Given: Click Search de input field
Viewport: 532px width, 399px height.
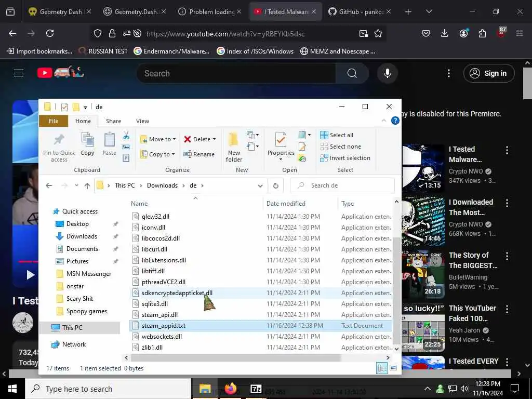Looking at the screenshot, I should (x=342, y=185).
